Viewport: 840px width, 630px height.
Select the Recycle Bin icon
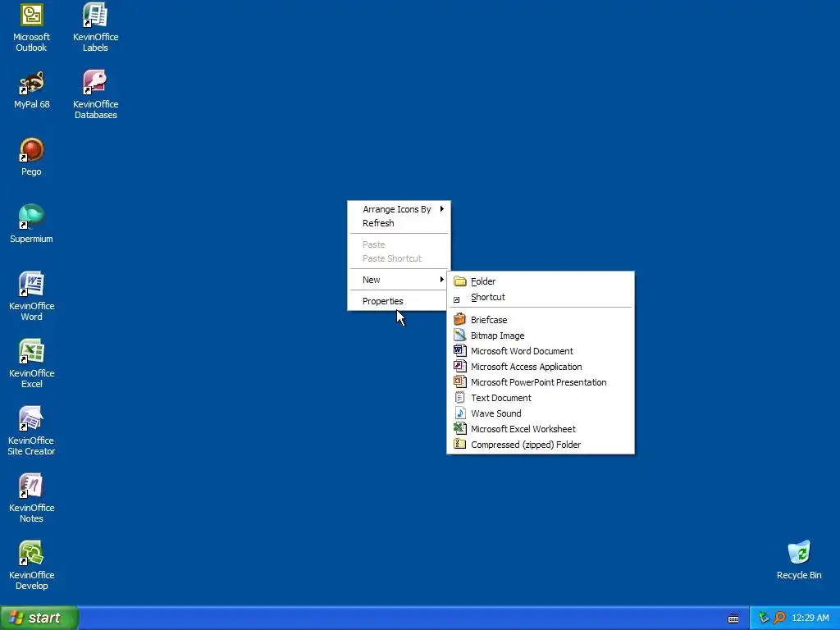click(x=799, y=554)
